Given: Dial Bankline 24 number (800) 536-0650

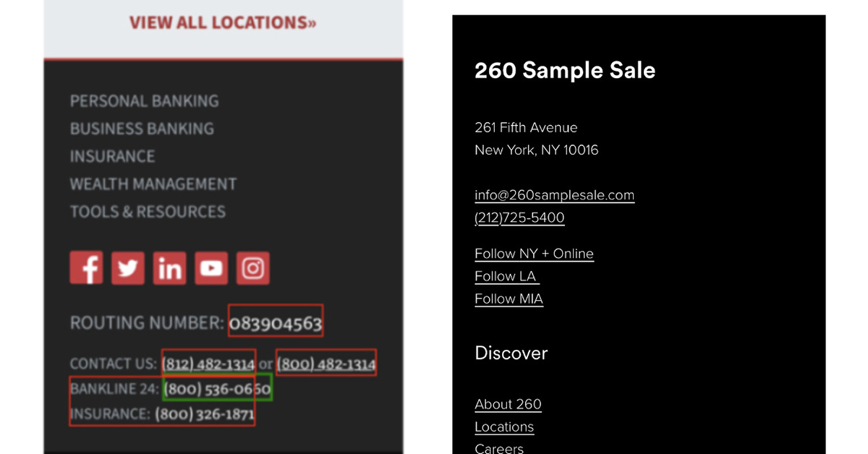Looking at the screenshot, I should 217,389.
